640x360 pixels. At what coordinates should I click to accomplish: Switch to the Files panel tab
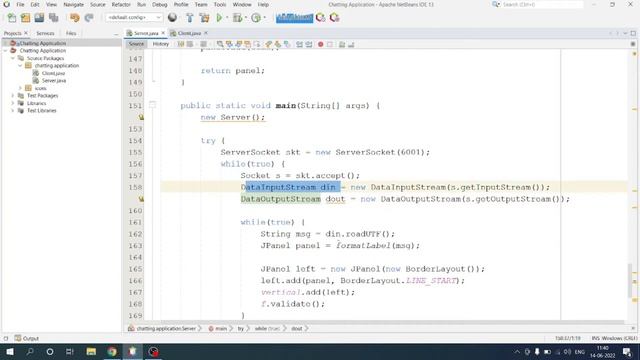tap(71, 33)
